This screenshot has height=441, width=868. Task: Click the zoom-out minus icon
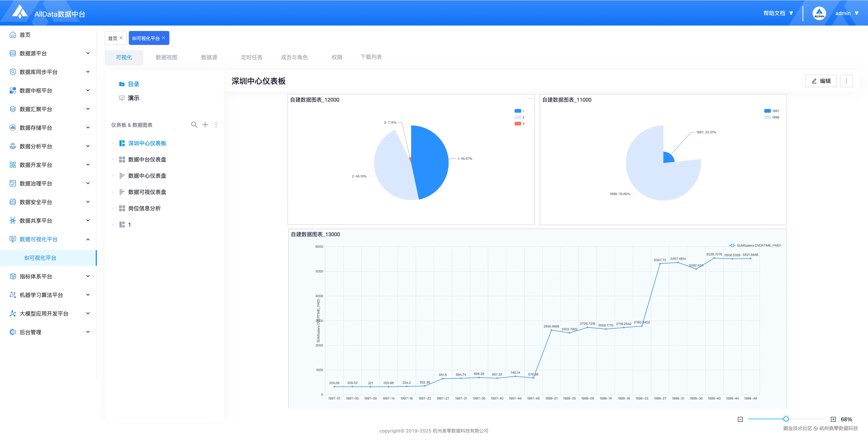click(740, 419)
